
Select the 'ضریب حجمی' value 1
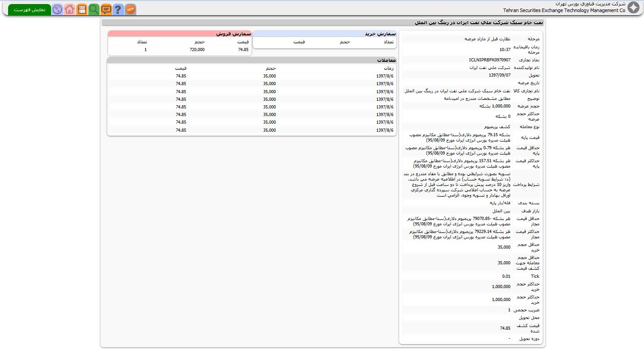click(x=509, y=310)
